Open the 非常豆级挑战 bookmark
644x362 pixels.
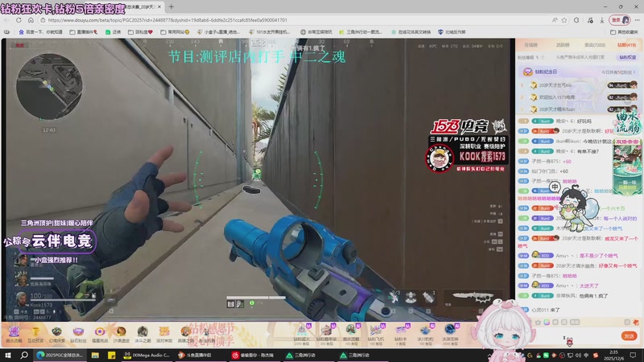[316, 32]
